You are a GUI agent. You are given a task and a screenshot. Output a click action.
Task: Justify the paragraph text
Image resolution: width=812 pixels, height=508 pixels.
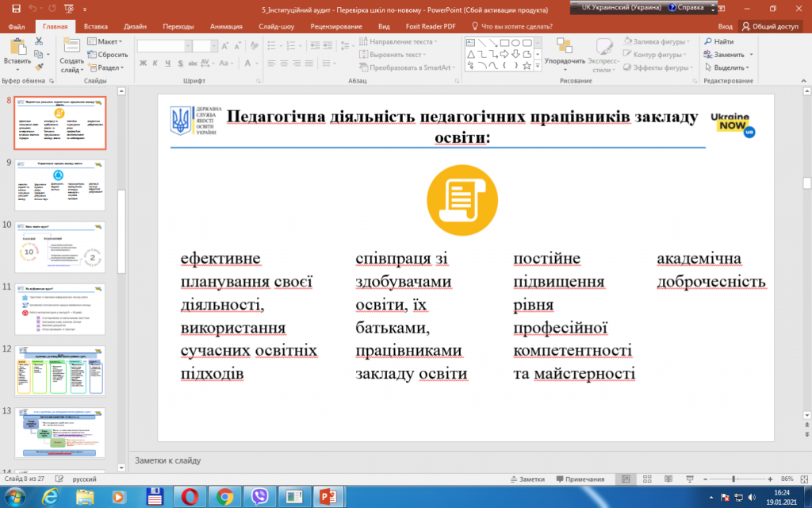309,63
